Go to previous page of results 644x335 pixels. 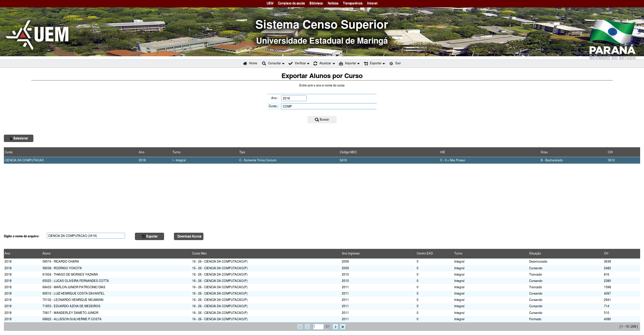[x=307, y=327]
